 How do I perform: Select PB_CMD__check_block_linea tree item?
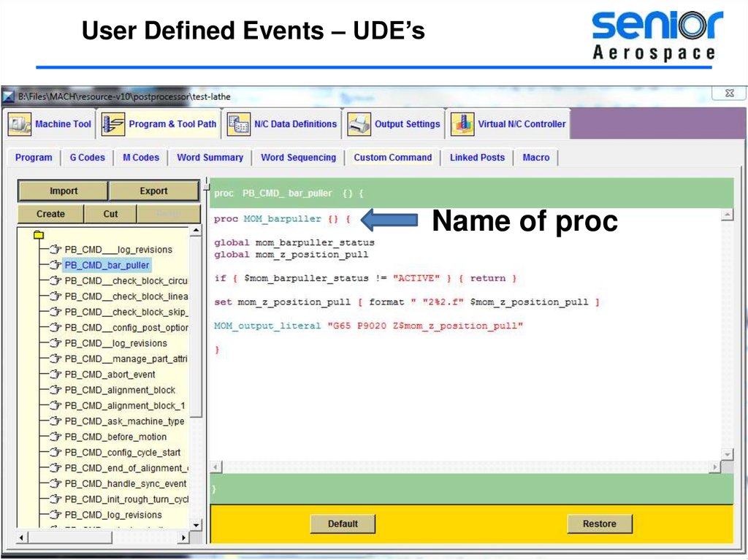[x=126, y=296]
